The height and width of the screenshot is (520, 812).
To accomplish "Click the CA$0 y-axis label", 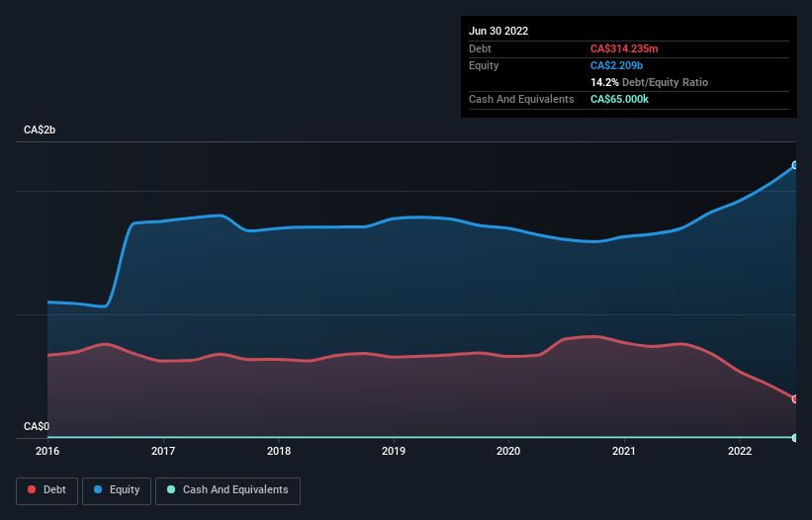I will [x=37, y=426].
